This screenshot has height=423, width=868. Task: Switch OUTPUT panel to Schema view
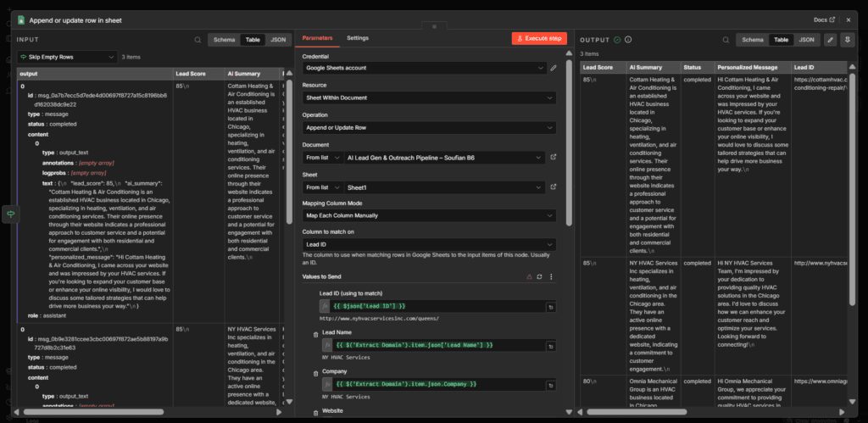753,40
